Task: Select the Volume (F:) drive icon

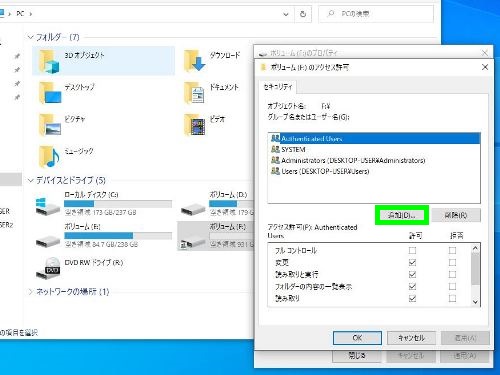Action: tap(193, 241)
